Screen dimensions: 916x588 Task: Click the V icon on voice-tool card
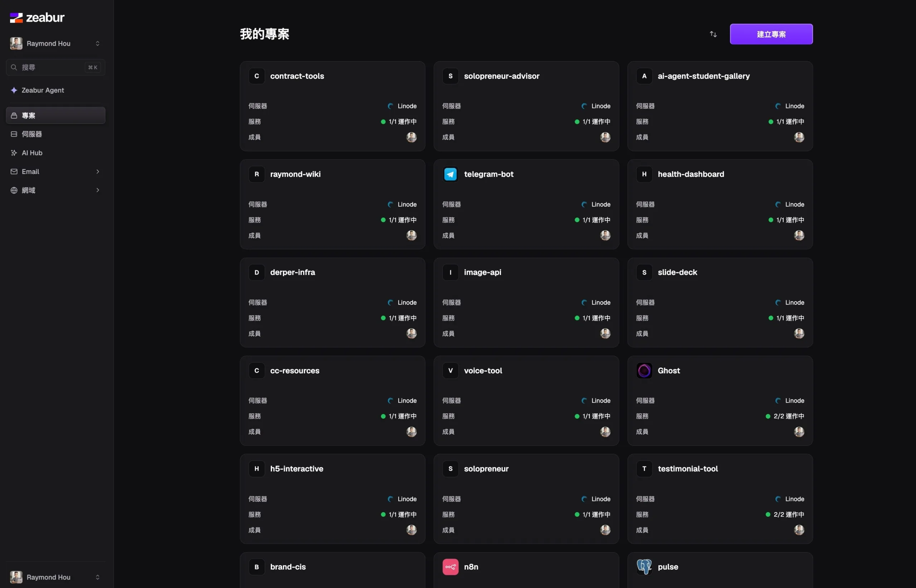(450, 370)
